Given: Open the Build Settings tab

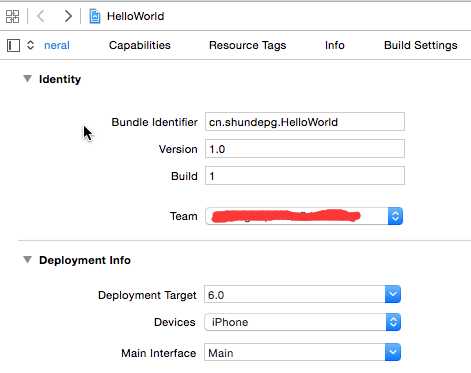Looking at the screenshot, I should [x=421, y=45].
